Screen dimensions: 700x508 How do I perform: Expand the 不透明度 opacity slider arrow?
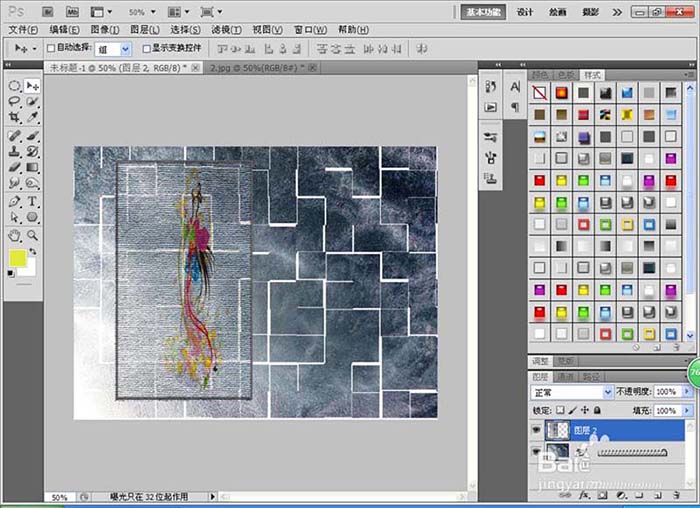point(687,391)
